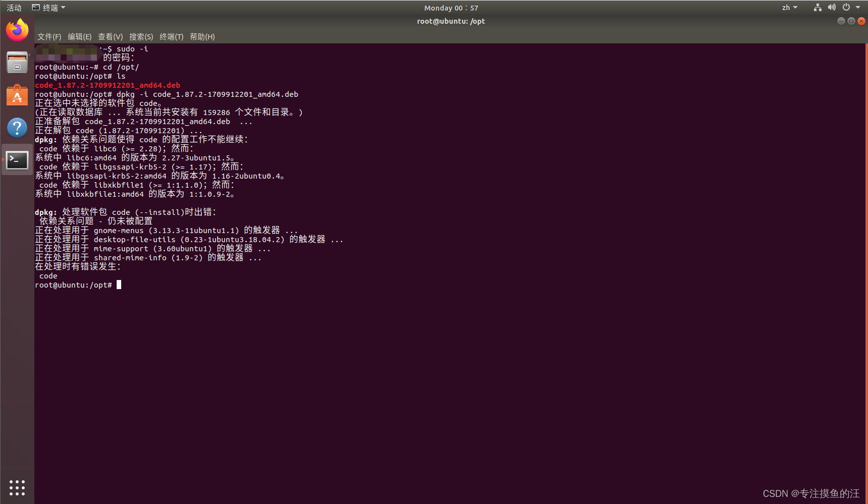
Task: Open Firefox from the dock
Action: (x=17, y=30)
